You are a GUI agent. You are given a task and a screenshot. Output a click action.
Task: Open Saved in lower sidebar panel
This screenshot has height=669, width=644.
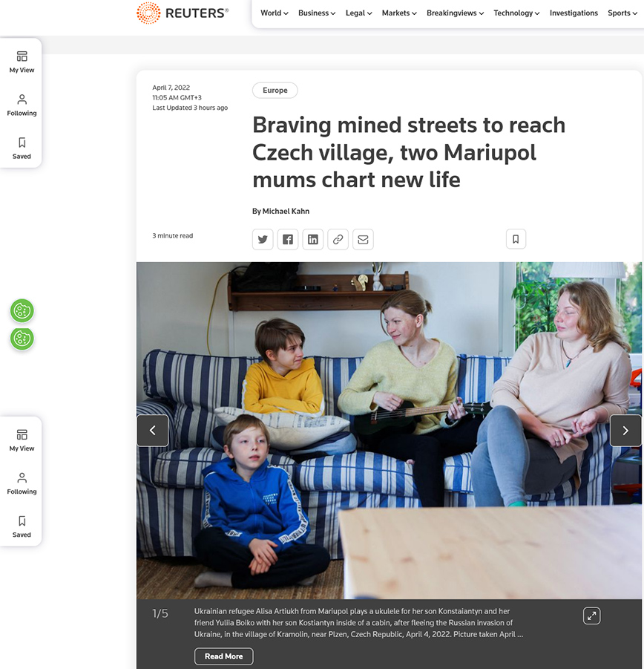point(22,526)
